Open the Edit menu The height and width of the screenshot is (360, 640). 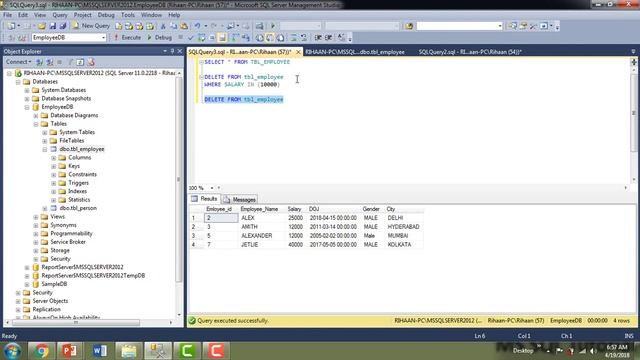tap(23, 15)
